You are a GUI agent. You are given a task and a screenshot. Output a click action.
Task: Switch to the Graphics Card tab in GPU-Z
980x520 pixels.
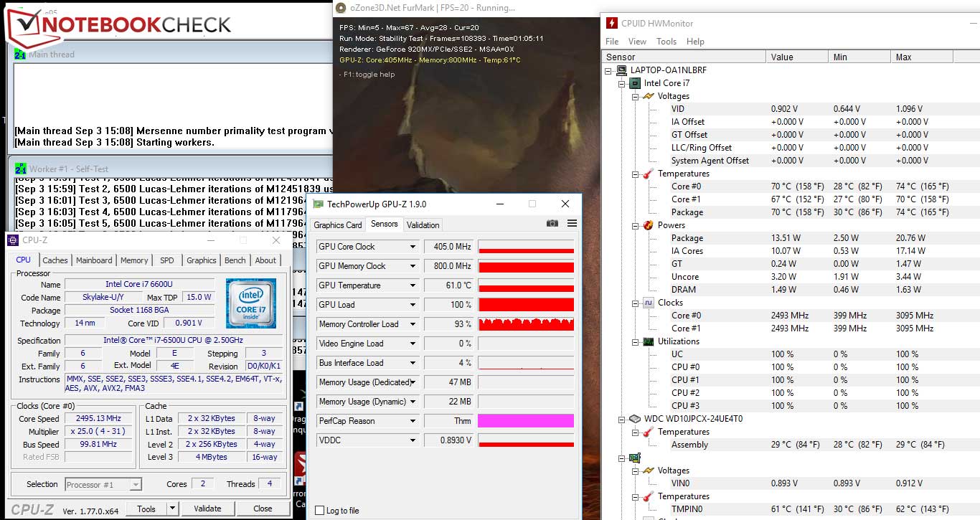[x=338, y=225]
